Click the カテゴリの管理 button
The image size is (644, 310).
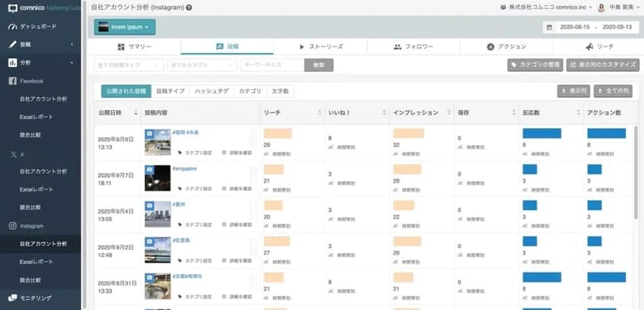[535, 65]
